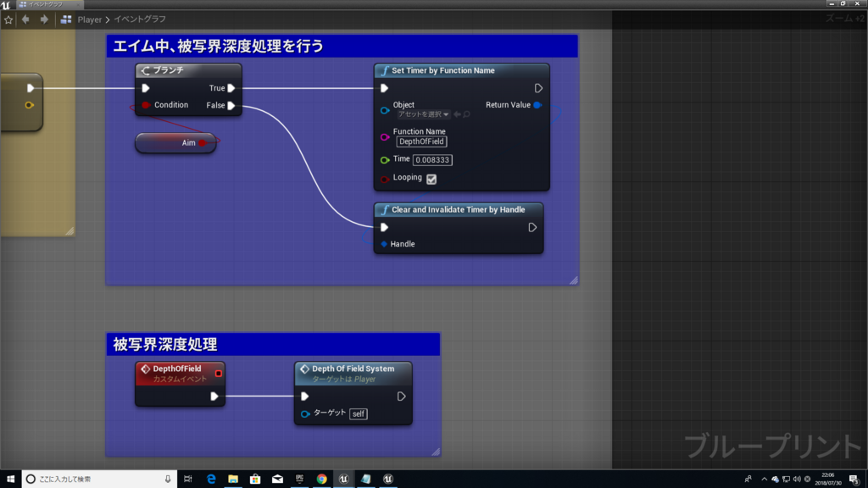Open the magnifier search icon beside Object pin
Image resolution: width=868 pixels, height=488 pixels.
pyautogui.click(x=466, y=114)
